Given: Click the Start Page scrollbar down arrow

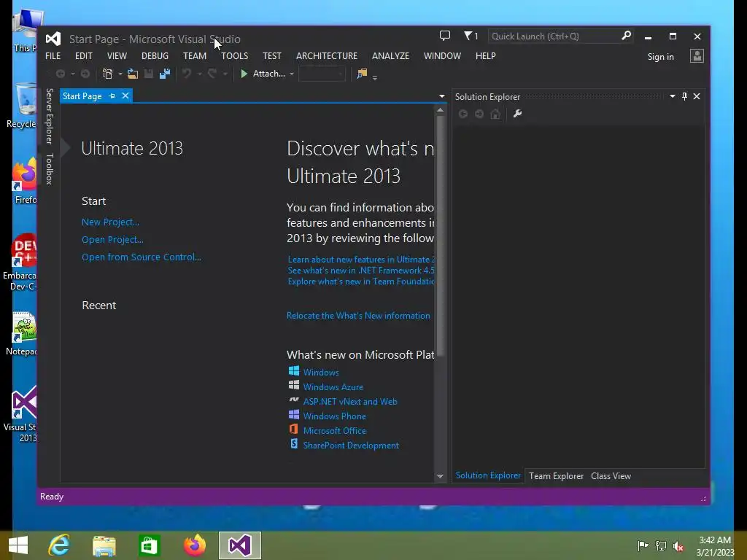Looking at the screenshot, I should pyautogui.click(x=440, y=476).
